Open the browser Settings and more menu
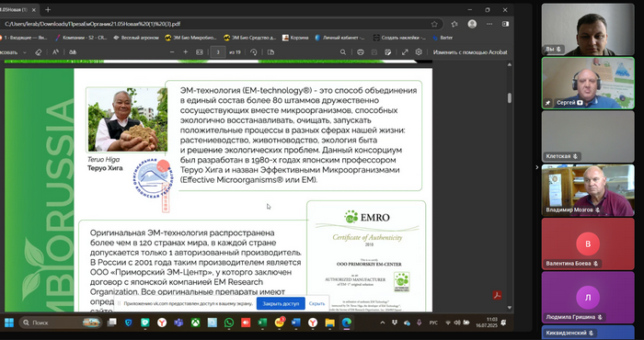 click(489, 24)
